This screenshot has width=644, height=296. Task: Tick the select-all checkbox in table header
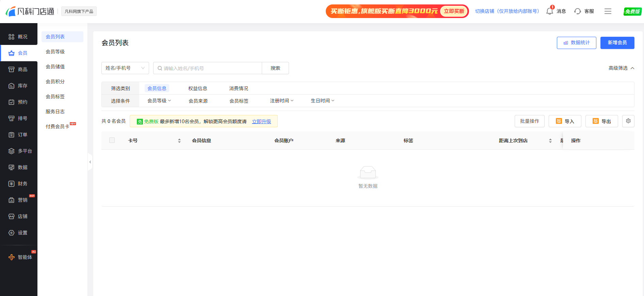coord(112,141)
